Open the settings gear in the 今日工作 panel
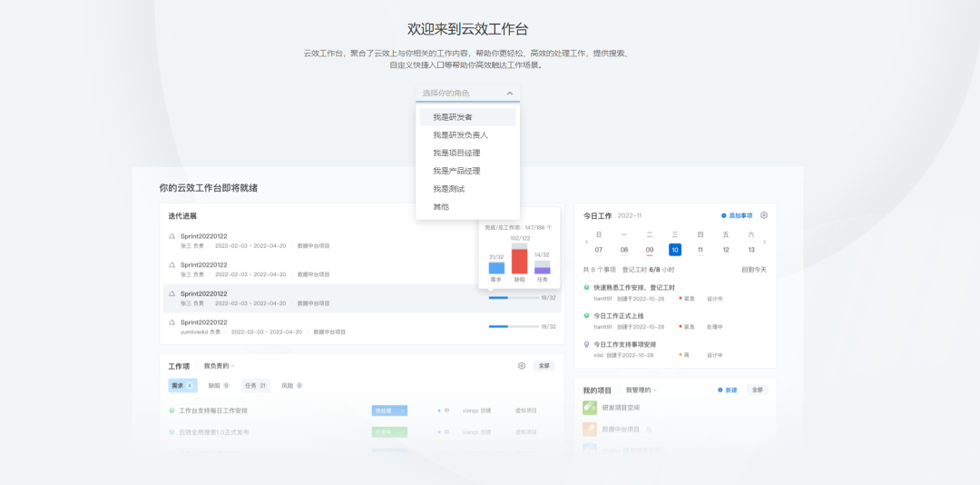 (x=764, y=215)
